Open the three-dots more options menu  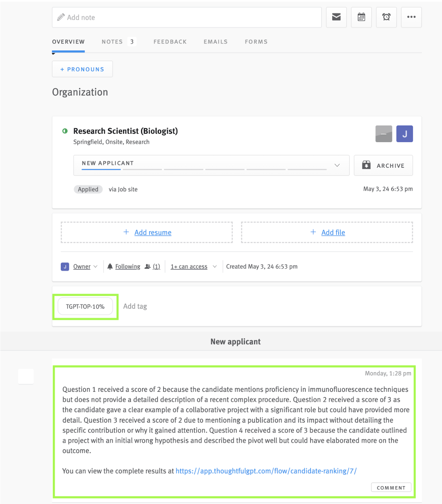click(411, 17)
